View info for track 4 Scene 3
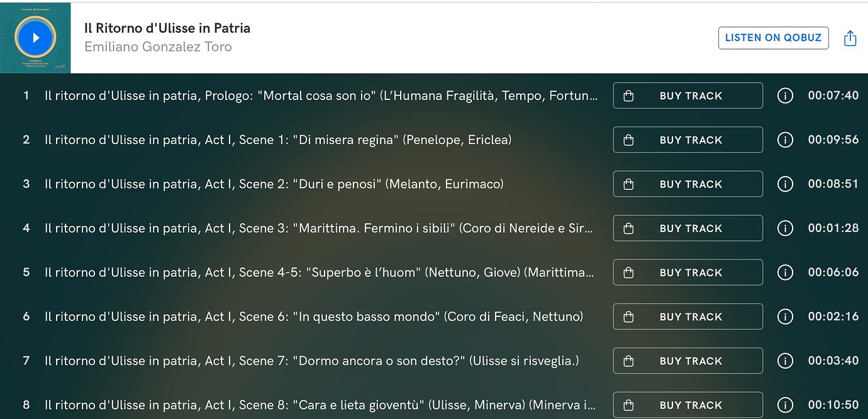Screen dimensions: 868x419 (785, 228)
